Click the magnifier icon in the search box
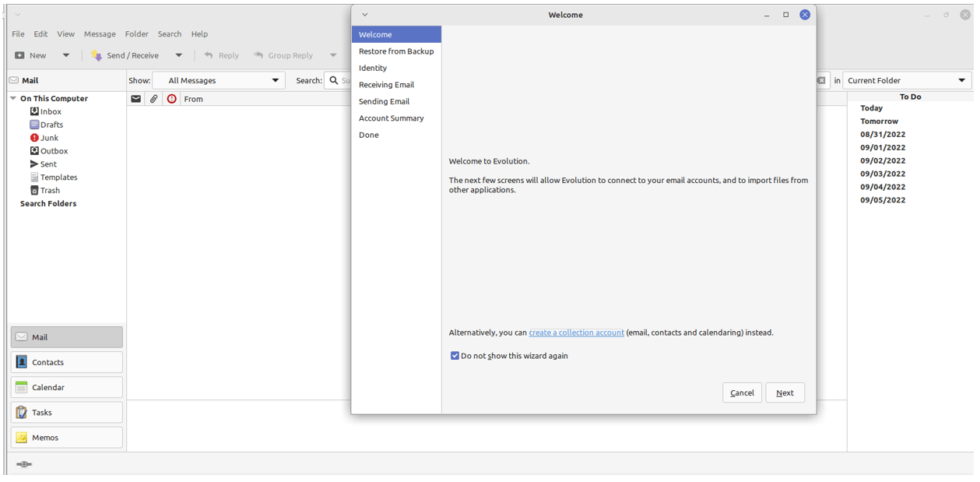This screenshot has height=482, width=980. tap(334, 80)
